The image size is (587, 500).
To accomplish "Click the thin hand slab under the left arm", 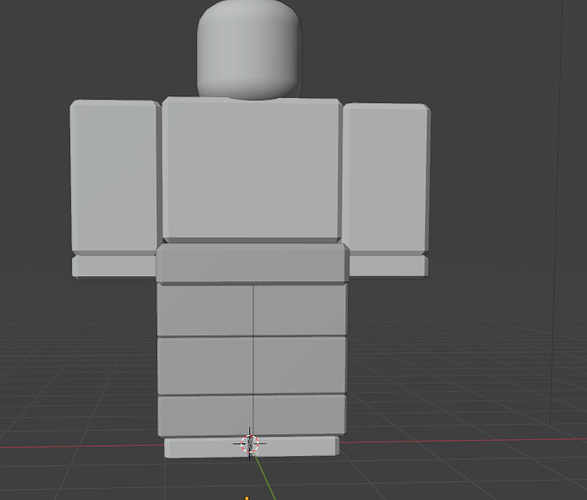I will tap(114, 266).
